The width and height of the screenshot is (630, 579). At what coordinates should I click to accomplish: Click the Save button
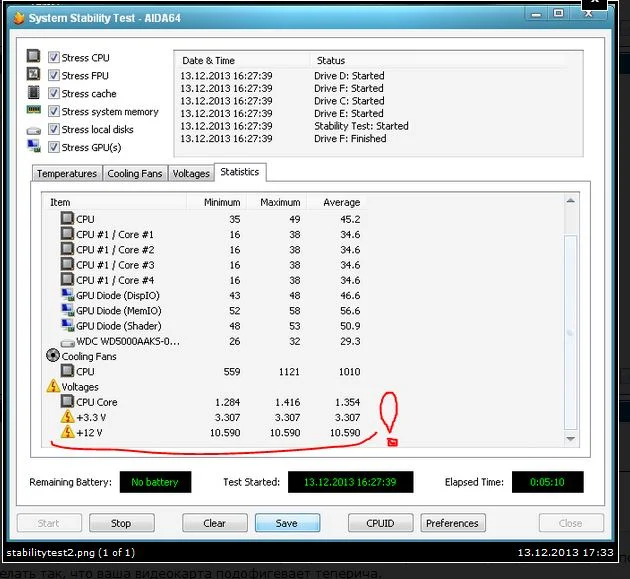point(287,523)
